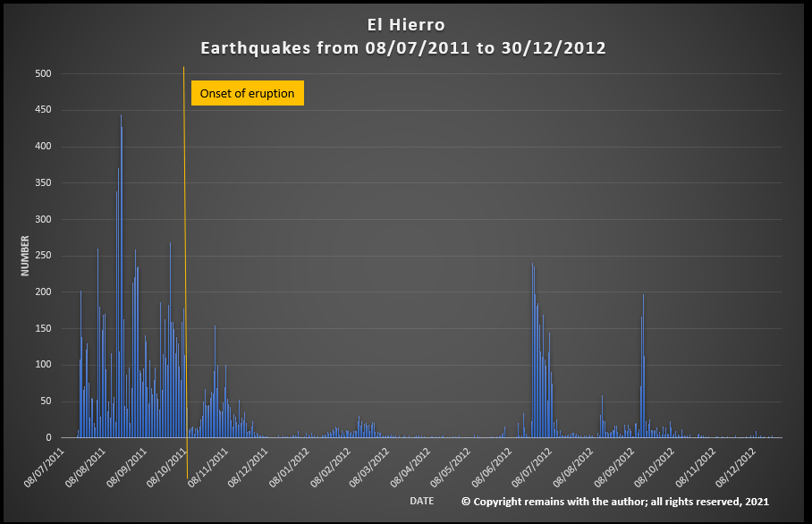The width and height of the screenshot is (812, 524).
Task: Select the earthquakes date range subtitle
Action: pyautogui.click(x=403, y=48)
